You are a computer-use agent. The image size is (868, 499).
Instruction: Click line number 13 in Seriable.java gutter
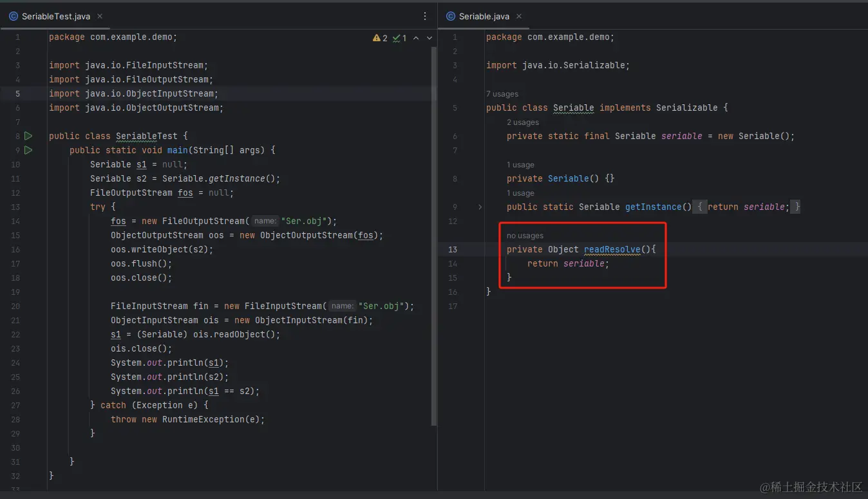(453, 249)
